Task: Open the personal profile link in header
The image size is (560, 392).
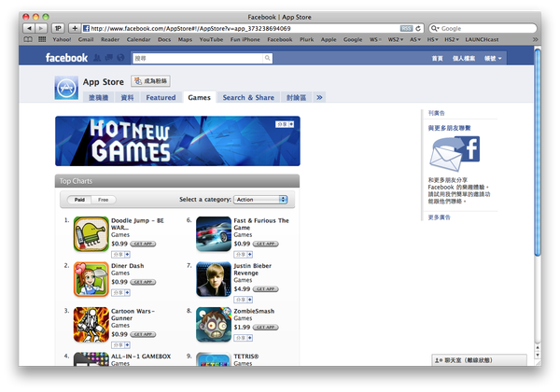Action: [x=464, y=58]
